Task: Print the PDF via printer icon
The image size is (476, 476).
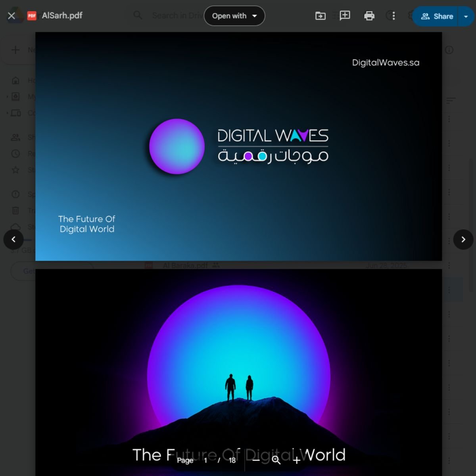Action: pos(369,16)
